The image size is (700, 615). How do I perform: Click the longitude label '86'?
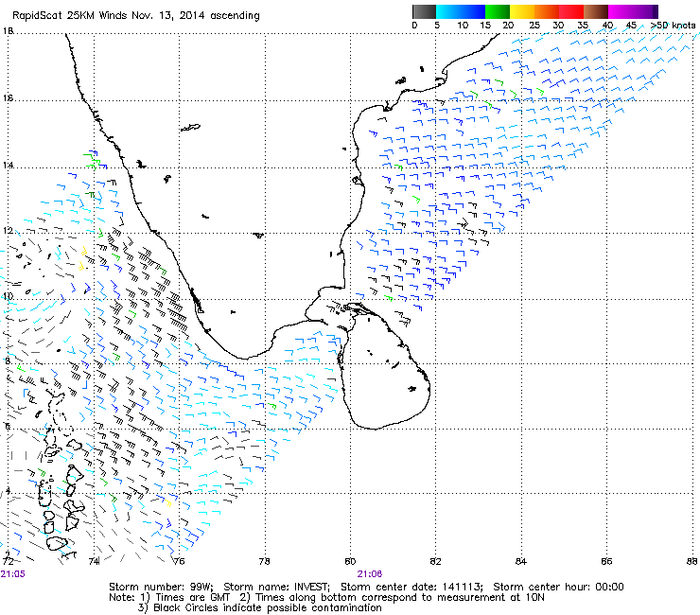pos(606,561)
